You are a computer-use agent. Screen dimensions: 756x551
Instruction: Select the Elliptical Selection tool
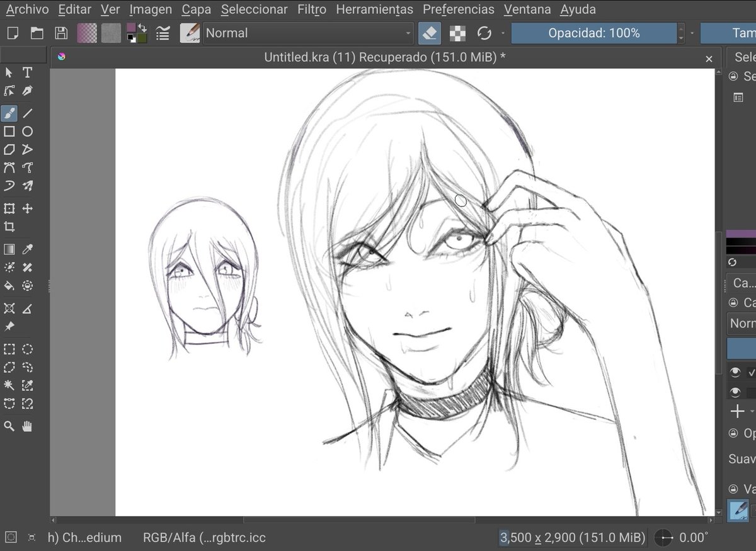pyautogui.click(x=28, y=349)
